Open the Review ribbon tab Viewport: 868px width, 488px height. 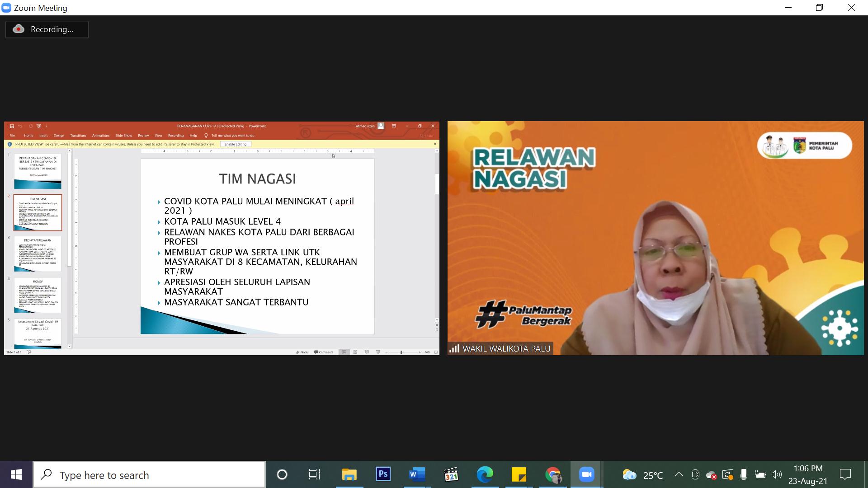[x=143, y=136]
